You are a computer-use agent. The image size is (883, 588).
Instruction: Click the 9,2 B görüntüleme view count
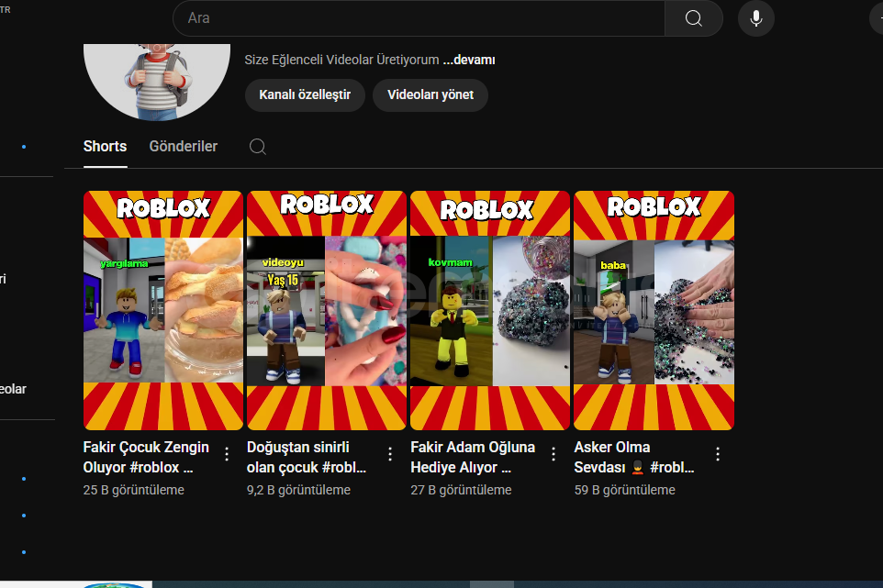pos(298,490)
